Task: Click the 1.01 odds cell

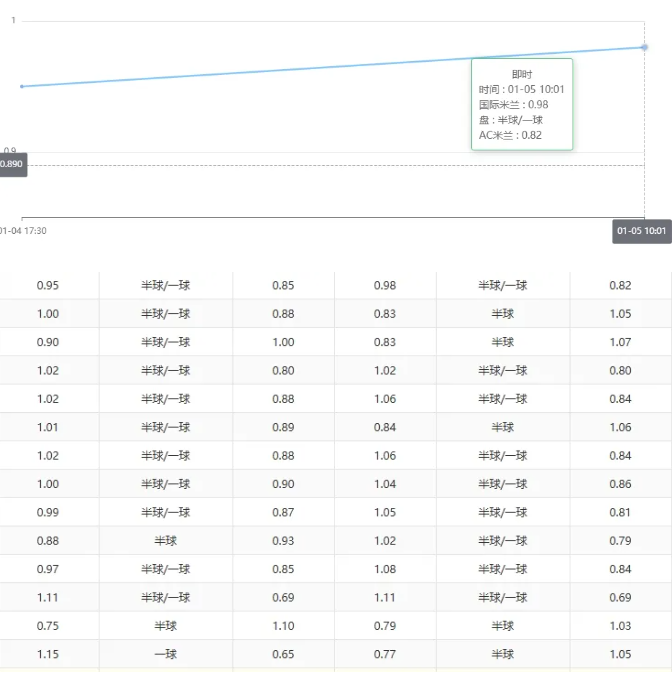Action: point(48,427)
